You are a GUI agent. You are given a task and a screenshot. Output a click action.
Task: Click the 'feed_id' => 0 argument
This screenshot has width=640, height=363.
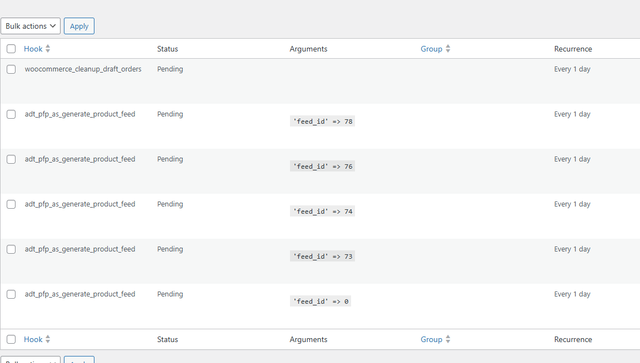pos(320,301)
